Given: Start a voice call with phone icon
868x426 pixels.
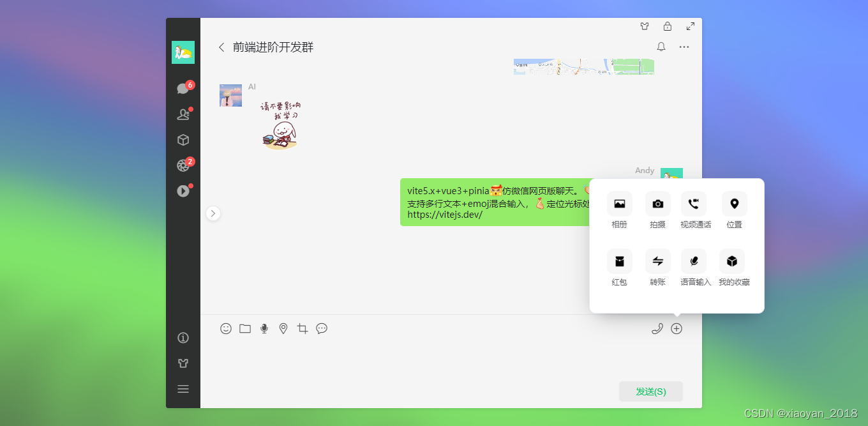Looking at the screenshot, I should tap(657, 328).
